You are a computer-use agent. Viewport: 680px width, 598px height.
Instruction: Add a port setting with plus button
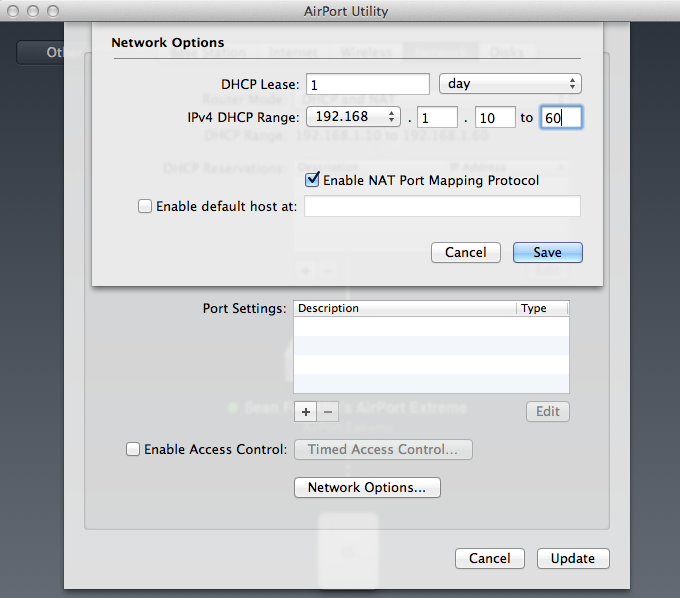(306, 412)
